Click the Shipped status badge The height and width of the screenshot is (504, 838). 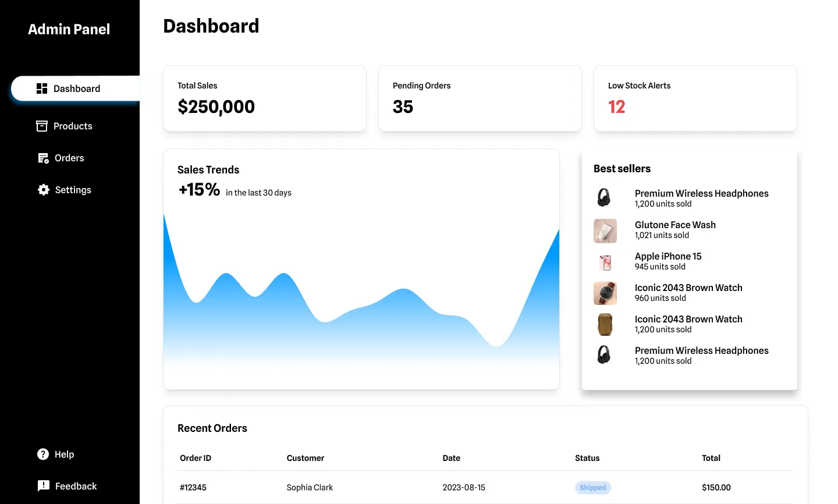pyautogui.click(x=592, y=488)
